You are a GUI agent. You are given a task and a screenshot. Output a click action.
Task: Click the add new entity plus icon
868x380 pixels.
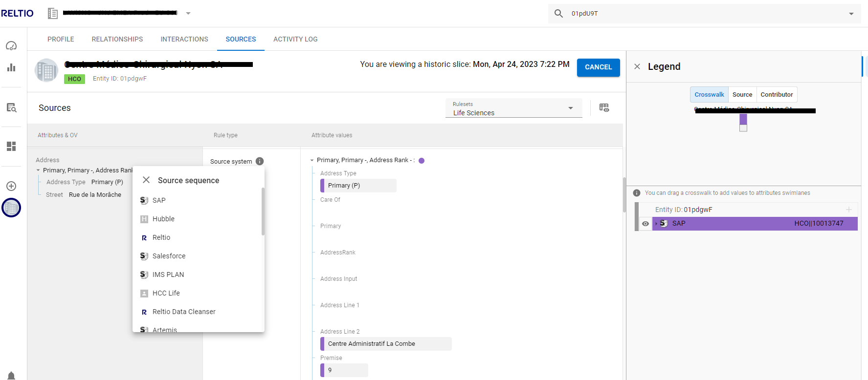pos(11,186)
